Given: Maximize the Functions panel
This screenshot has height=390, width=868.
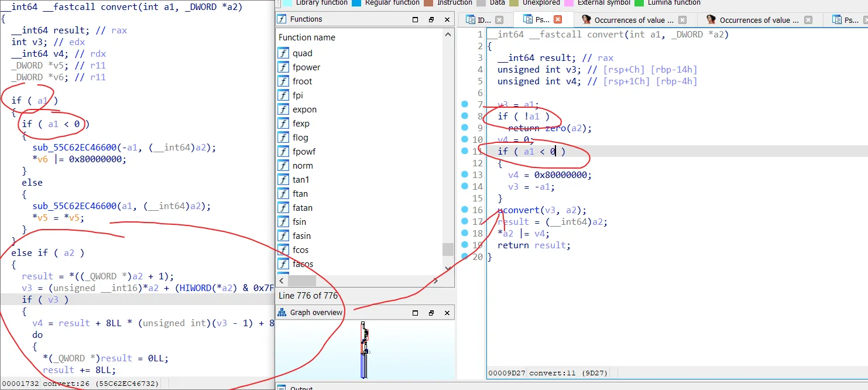Looking at the screenshot, I should [415, 19].
